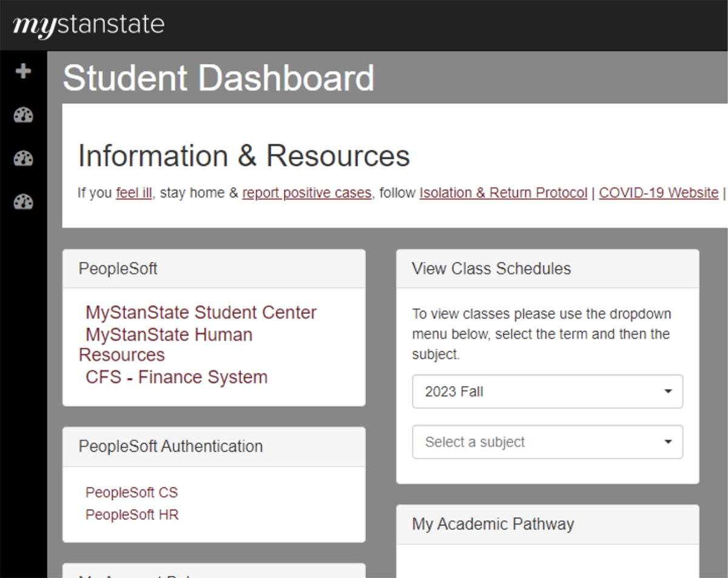Open the third dashboard gauge icon
The width and height of the screenshot is (728, 578).
[x=23, y=202]
